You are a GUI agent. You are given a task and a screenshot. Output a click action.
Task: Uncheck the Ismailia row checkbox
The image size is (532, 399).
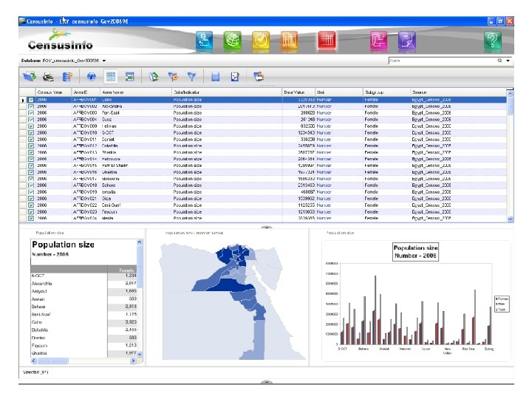31,192
